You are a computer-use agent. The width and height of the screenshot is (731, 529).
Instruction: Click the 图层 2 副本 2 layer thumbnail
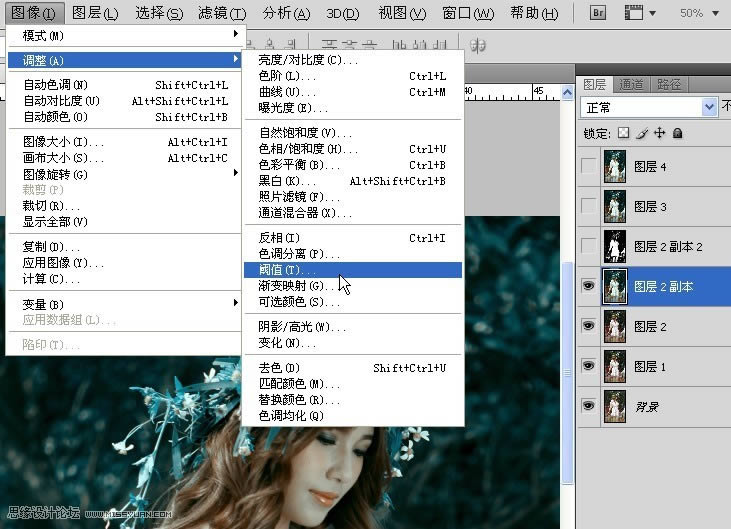tap(615, 246)
